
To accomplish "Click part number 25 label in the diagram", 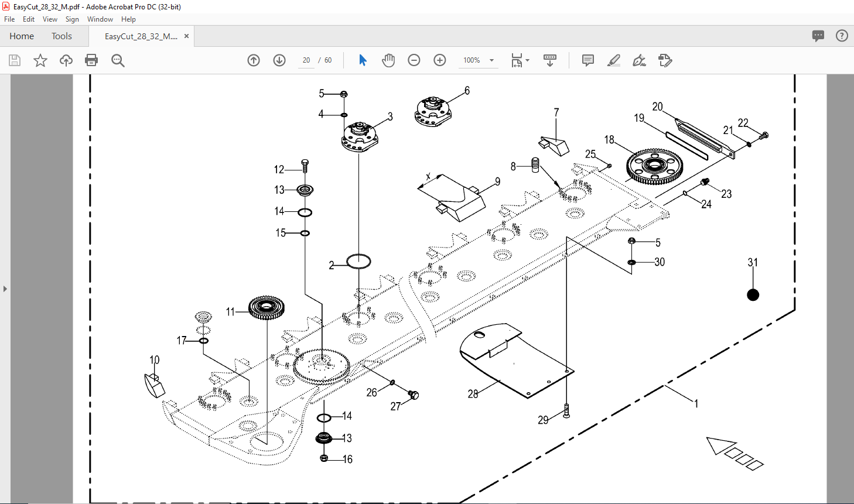I will 590,154.
